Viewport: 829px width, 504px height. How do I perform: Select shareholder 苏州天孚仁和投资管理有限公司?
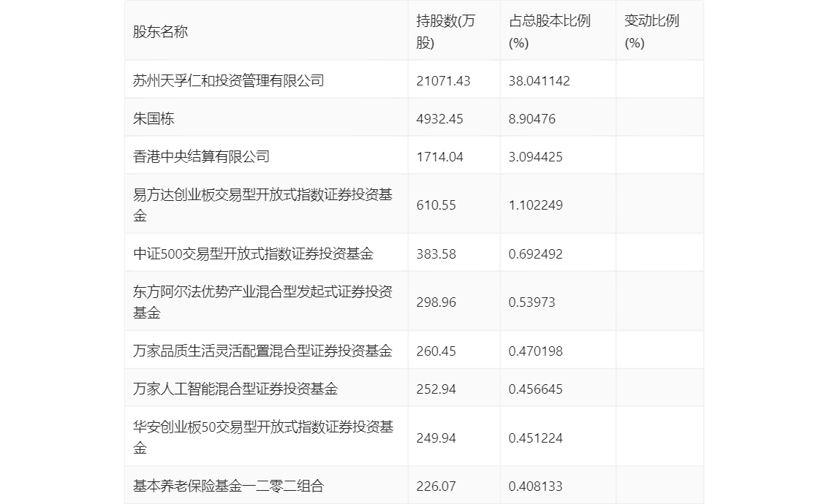[228, 80]
